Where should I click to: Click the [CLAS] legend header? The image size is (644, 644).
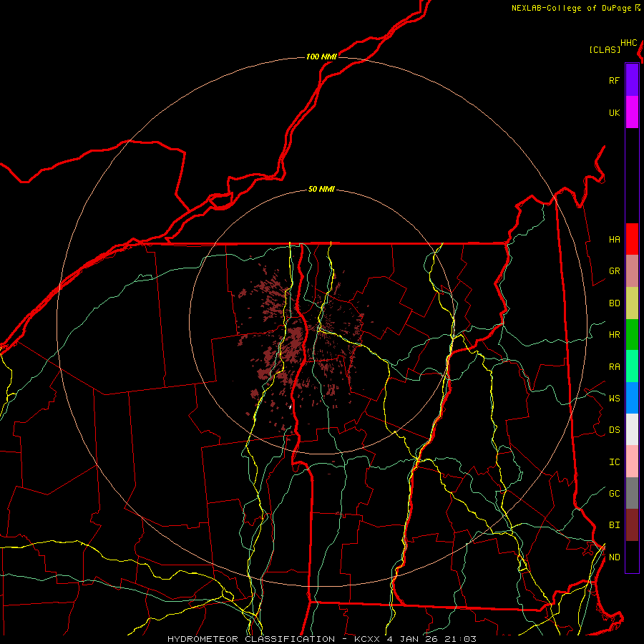(x=605, y=49)
